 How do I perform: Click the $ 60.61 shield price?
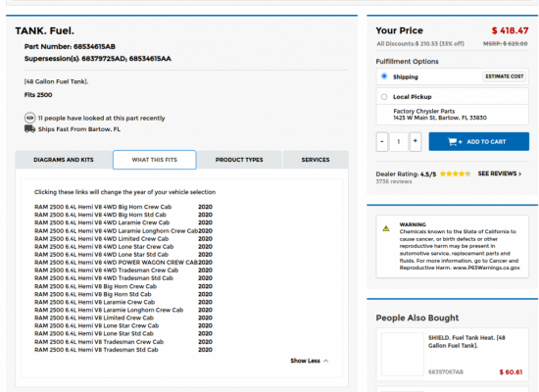click(511, 372)
